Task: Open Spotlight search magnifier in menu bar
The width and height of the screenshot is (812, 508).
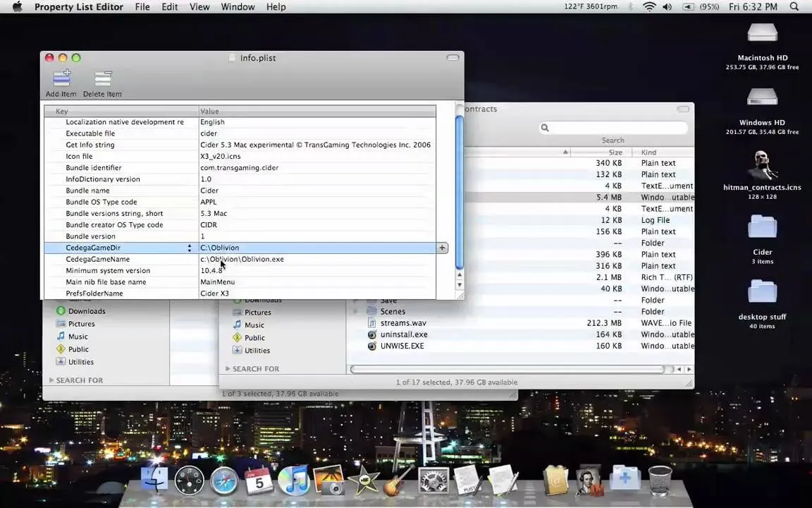Action: click(x=794, y=7)
